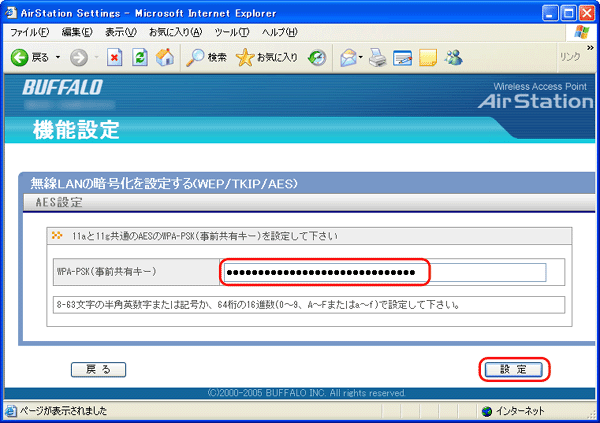Click the Mail envelope icon
Screen dimensions: 600x423
348,57
